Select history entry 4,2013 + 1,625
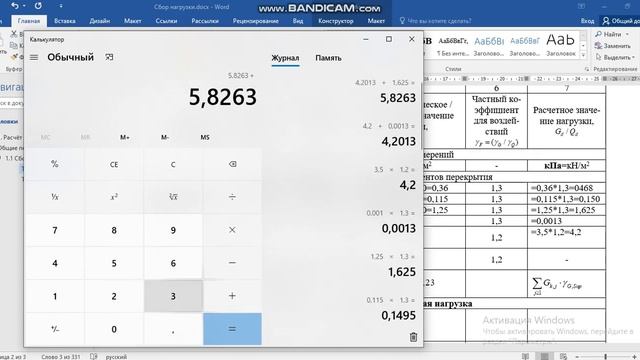 coord(384,92)
